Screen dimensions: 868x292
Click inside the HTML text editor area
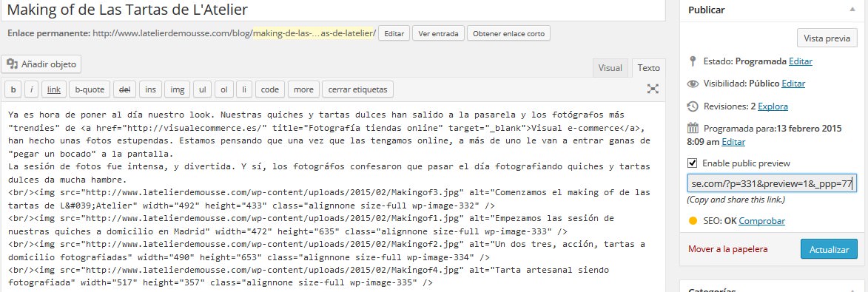pyautogui.click(x=333, y=197)
